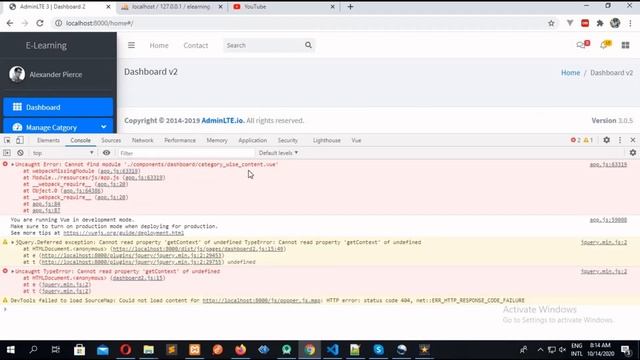Viewport: 640px width, 360px height.
Task: Open the extensions puzzle icon
Action: [x=600, y=23]
